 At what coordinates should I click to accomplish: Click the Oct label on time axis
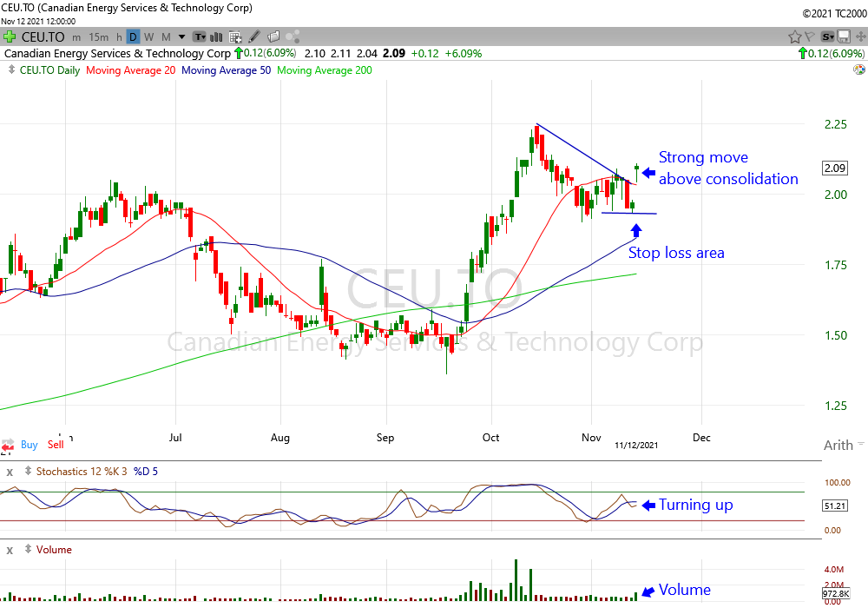[490, 438]
